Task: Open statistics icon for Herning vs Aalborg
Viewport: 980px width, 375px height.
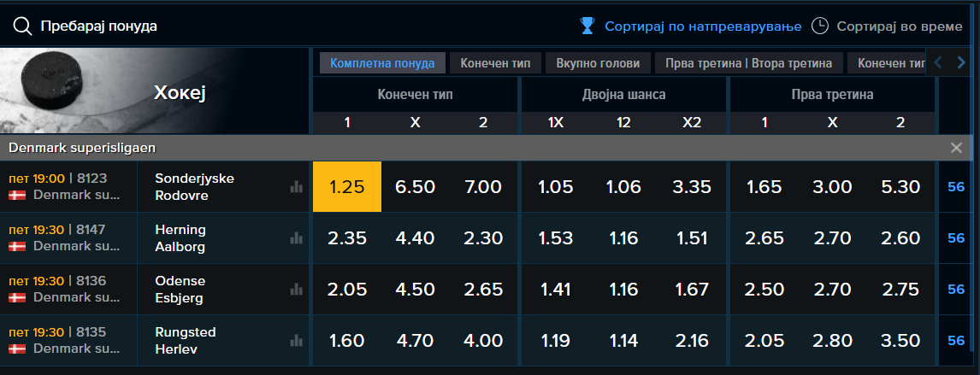Action: pos(296,237)
